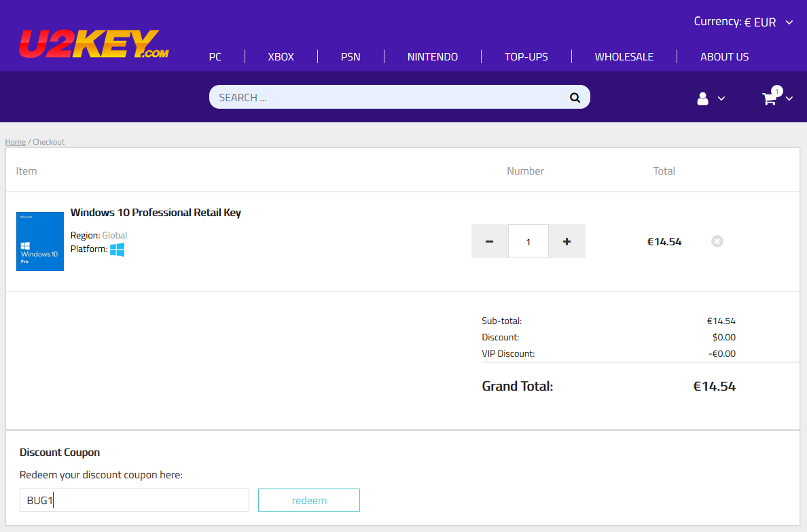807x532 pixels.
Task: Click the Windows platform icon
Action: click(x=118, y=249)
